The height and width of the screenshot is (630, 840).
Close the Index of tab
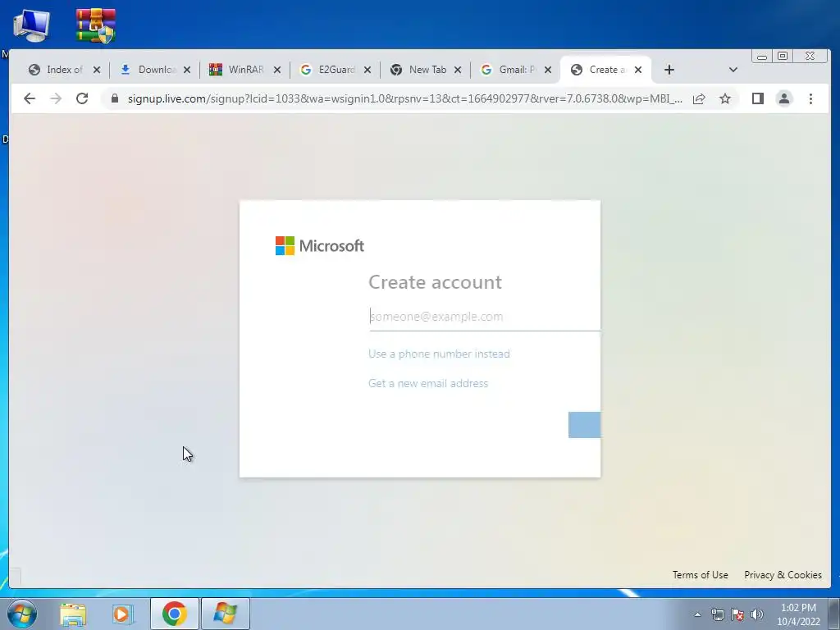tap(97, 70)
